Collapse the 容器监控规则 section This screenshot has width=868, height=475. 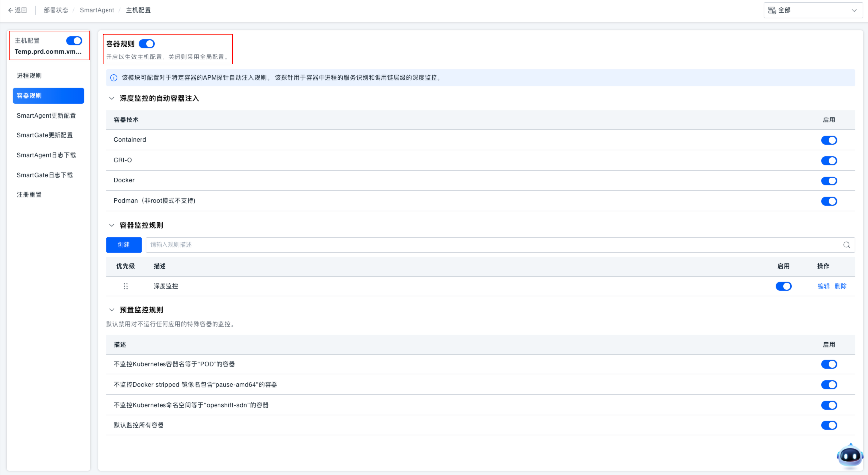pyautogui.click(x=112, y=225)
